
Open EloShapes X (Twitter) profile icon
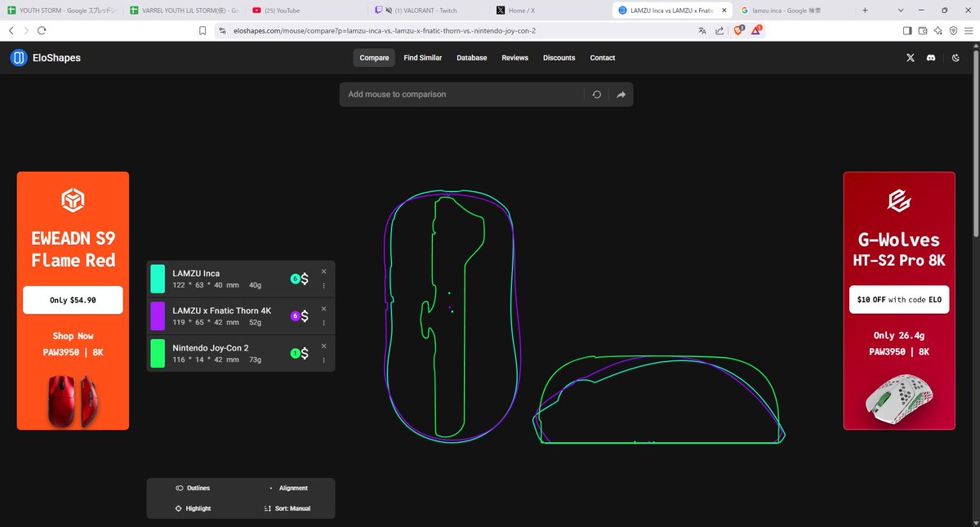(x=911, y=58)
